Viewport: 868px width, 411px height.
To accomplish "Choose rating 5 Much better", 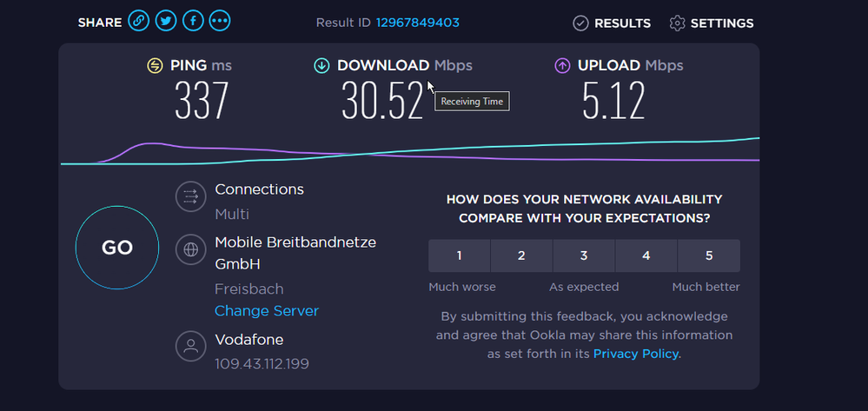I will click(709, 256).
